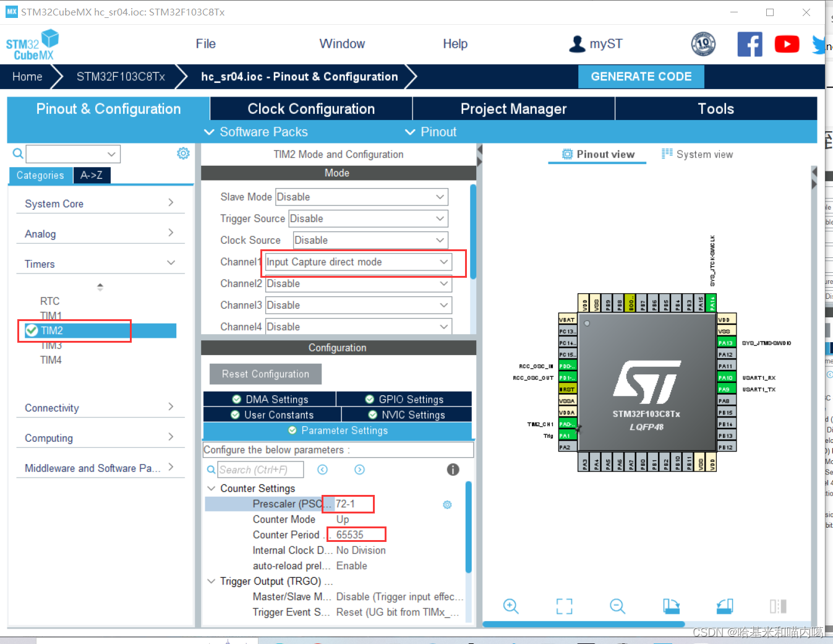Go to previous search result arrow icon
833x644 pixels.
[322, 470]
